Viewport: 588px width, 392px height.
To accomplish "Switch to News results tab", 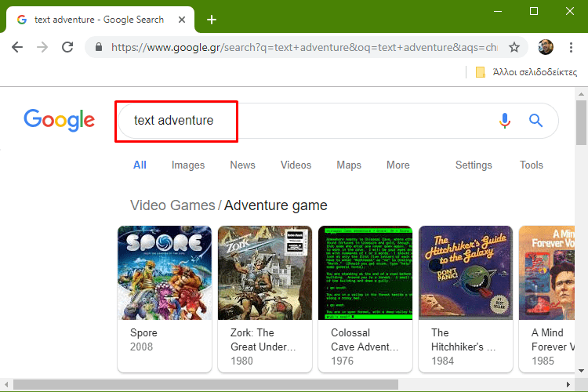I will click(242, 165).
